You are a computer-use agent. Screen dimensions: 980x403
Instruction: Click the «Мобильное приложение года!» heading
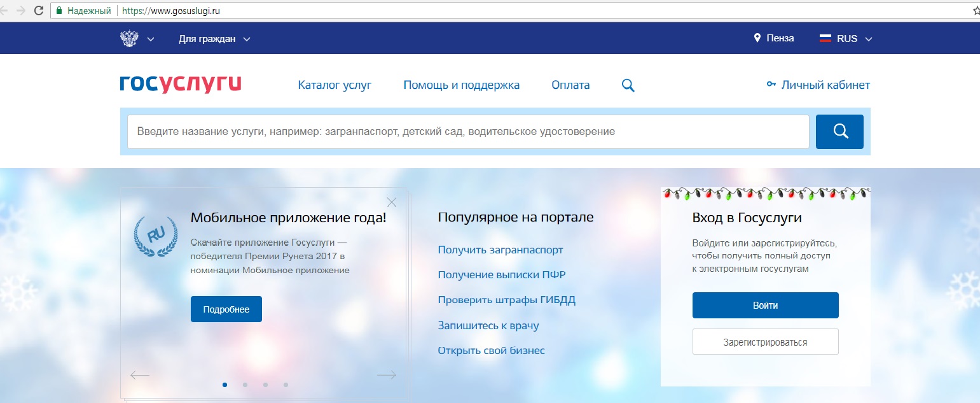click(x=288, y=218)
